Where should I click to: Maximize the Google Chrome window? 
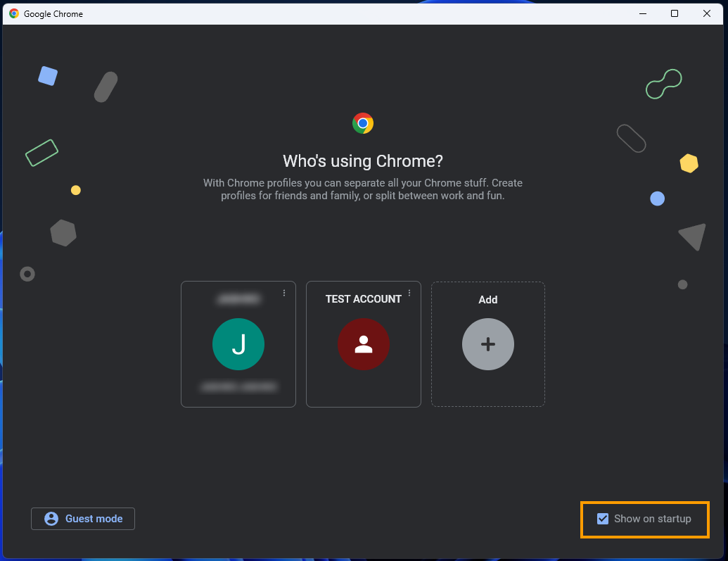click(675, 13)
